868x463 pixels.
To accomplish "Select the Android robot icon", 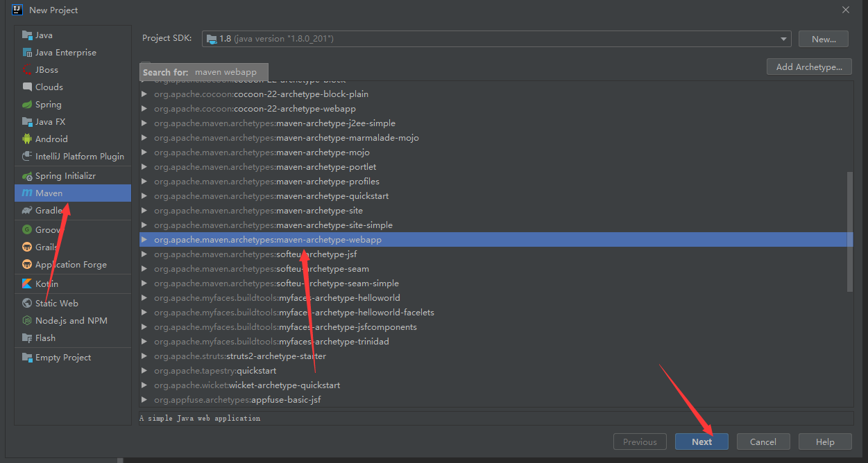I will (27, 139).
